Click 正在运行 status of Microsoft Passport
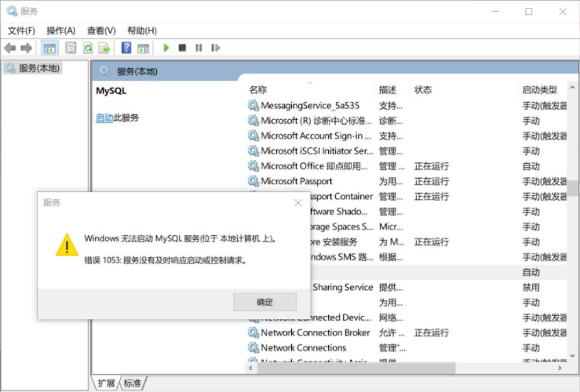 [432, 181]
